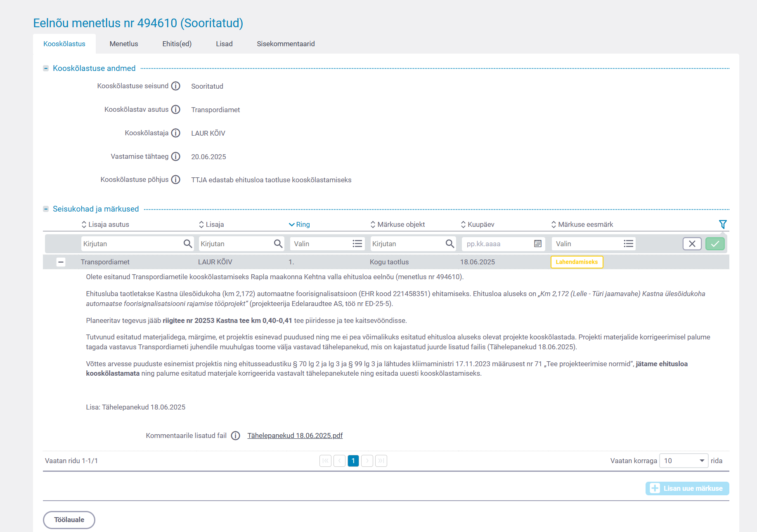Show info for Kooskõlastuse seisund
The height and width of the screenshot is (532, 757).
tap(176, 86)
